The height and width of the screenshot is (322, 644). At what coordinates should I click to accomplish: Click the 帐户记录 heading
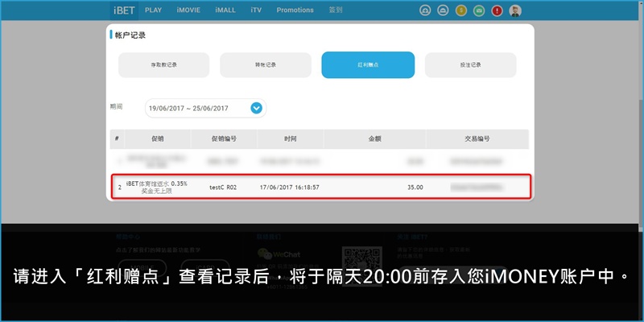[x=130, y=35]
